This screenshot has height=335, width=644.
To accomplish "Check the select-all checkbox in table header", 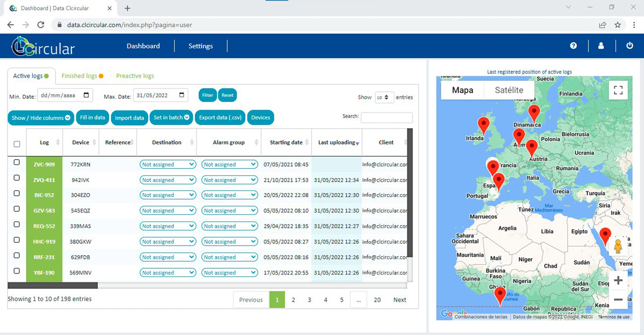I will [17, 143].
